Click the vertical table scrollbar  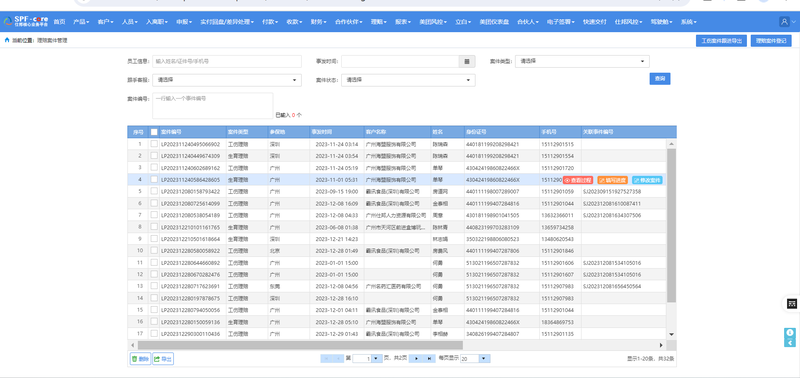click(x=671, y=224)
